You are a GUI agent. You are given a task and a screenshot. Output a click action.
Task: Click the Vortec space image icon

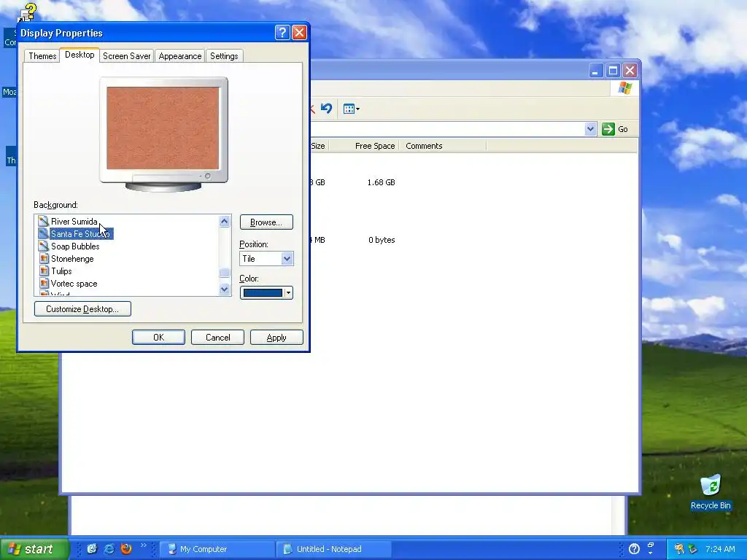(44, 283)
